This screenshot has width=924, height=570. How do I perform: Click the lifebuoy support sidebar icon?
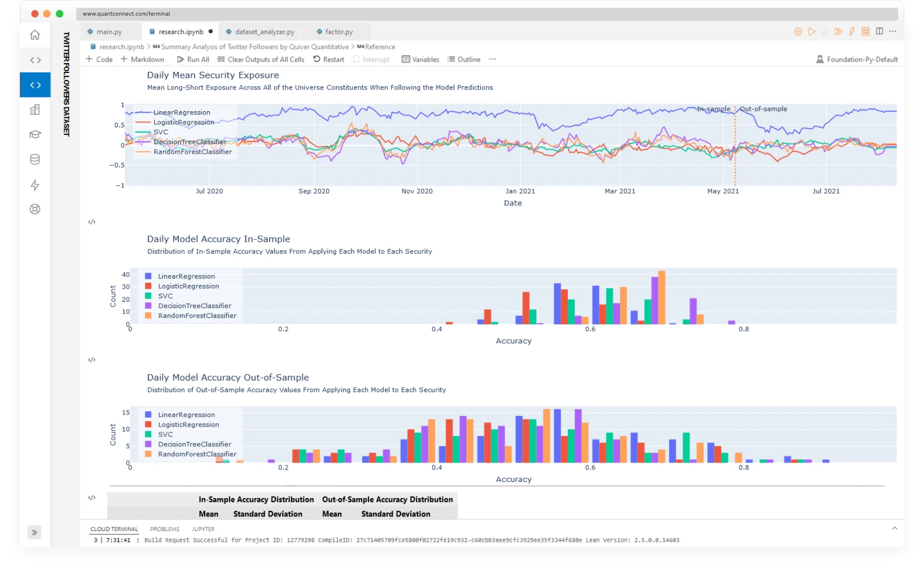35,209
